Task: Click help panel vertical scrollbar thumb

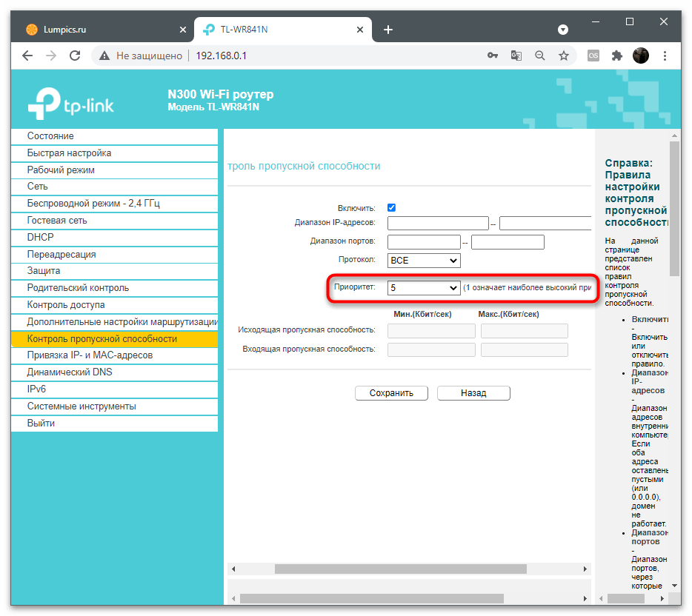Action: 674,209
